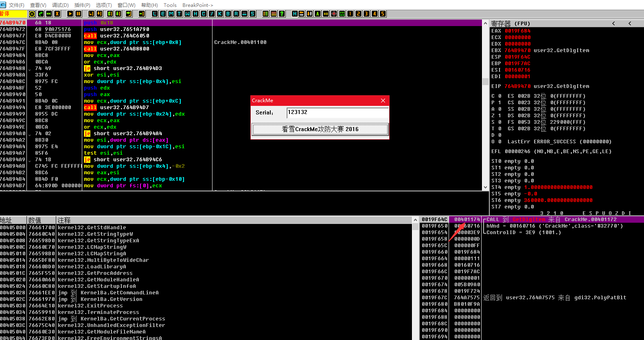Open CPU window with C icon

pos(204,14)
